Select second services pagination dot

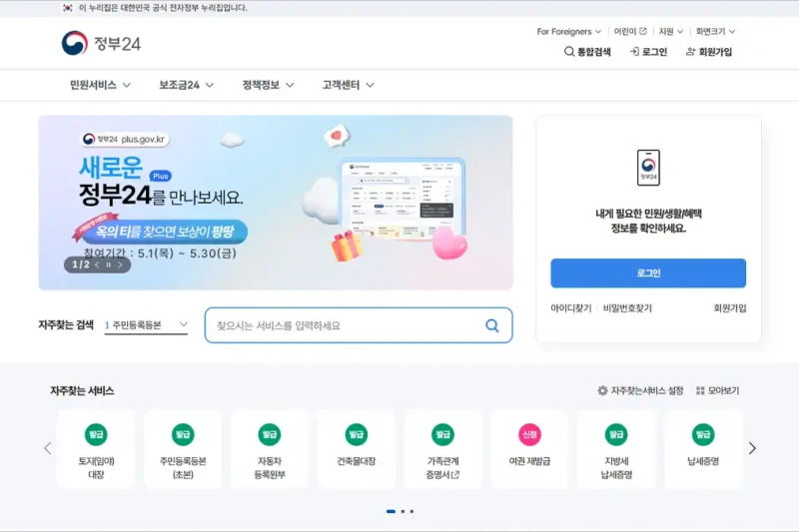pos(402,511)
